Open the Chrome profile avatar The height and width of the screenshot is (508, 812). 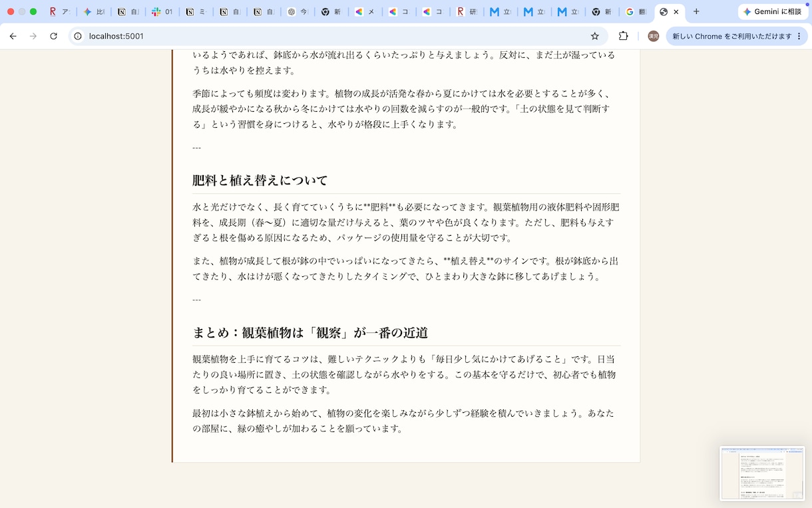pyautogui.click(x=654, y=36)
